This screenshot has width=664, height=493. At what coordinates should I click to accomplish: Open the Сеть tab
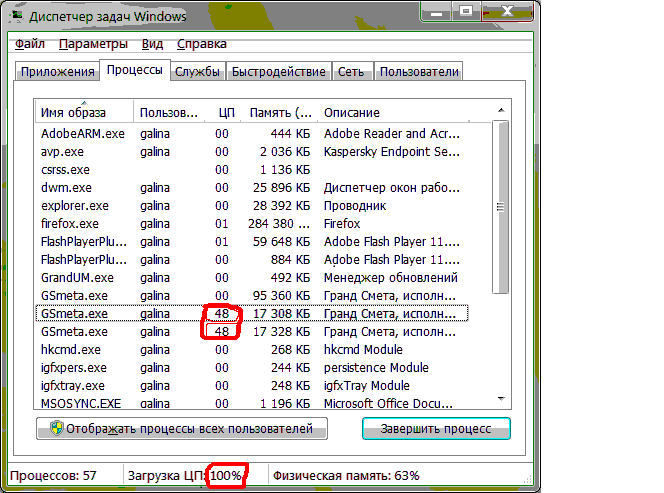(350, 72)
